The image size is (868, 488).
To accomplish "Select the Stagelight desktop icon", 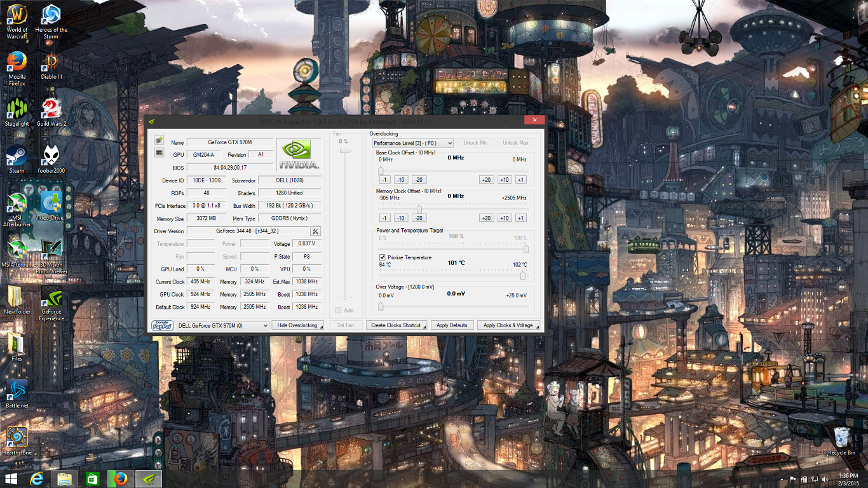I will pyautogui.click(x=17, y=113).
